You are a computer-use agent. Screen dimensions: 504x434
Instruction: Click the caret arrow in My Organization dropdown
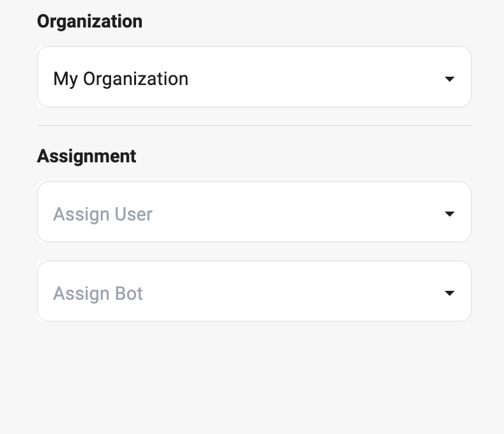click(449, 79)
